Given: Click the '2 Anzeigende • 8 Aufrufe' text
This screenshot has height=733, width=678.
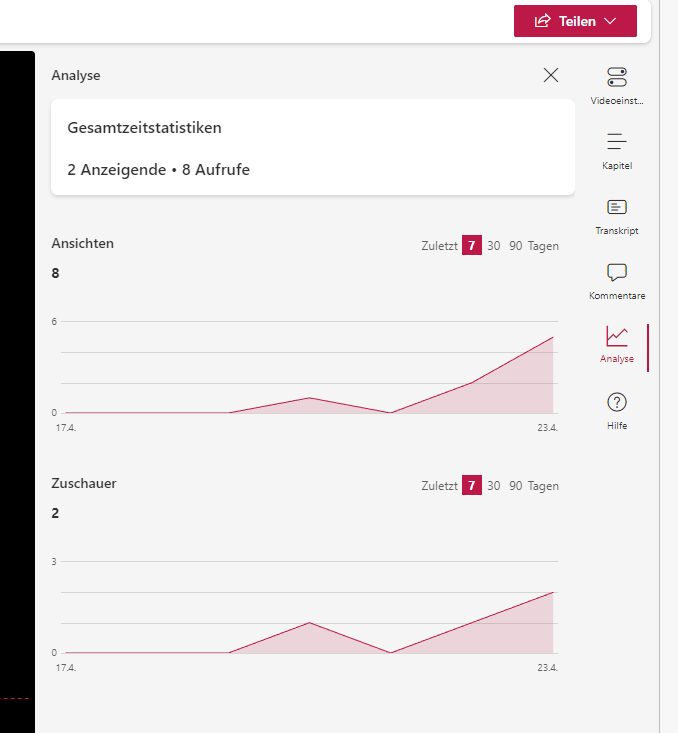Looking at the screenshot, I should coord(159,169).
